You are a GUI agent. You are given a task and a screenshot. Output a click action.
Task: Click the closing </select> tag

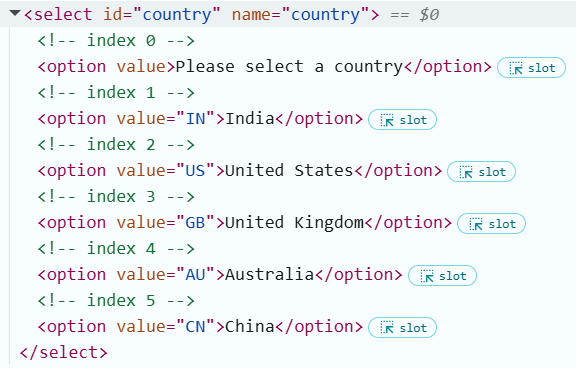64,353
